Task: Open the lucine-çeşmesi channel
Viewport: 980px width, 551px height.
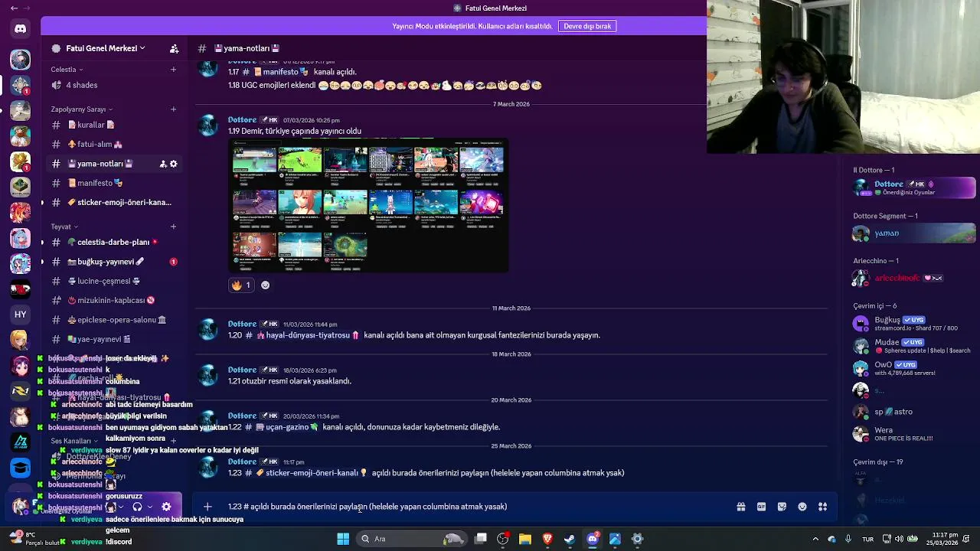Action: tap(113, 281)
